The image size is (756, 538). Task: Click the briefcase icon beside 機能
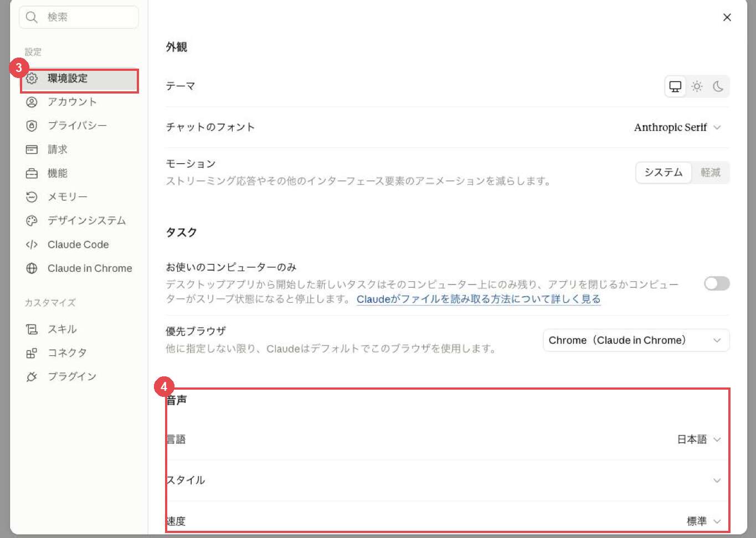click(32, 173)
